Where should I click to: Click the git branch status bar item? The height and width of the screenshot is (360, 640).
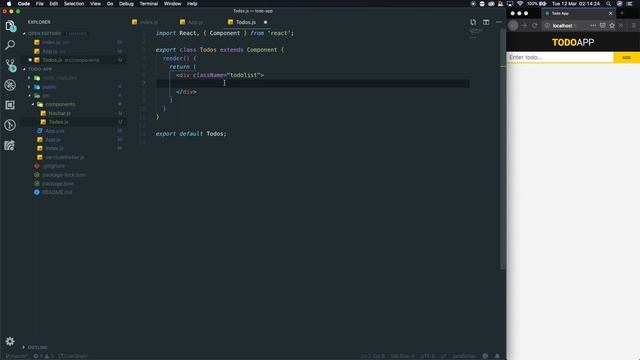coord(16,356)
